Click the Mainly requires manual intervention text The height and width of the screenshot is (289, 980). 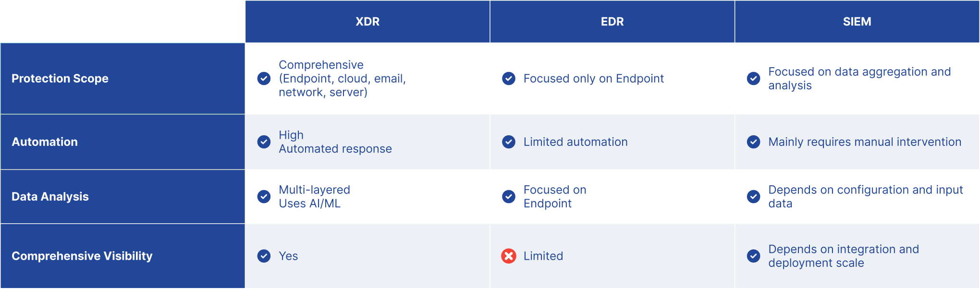tap(865, 142)
